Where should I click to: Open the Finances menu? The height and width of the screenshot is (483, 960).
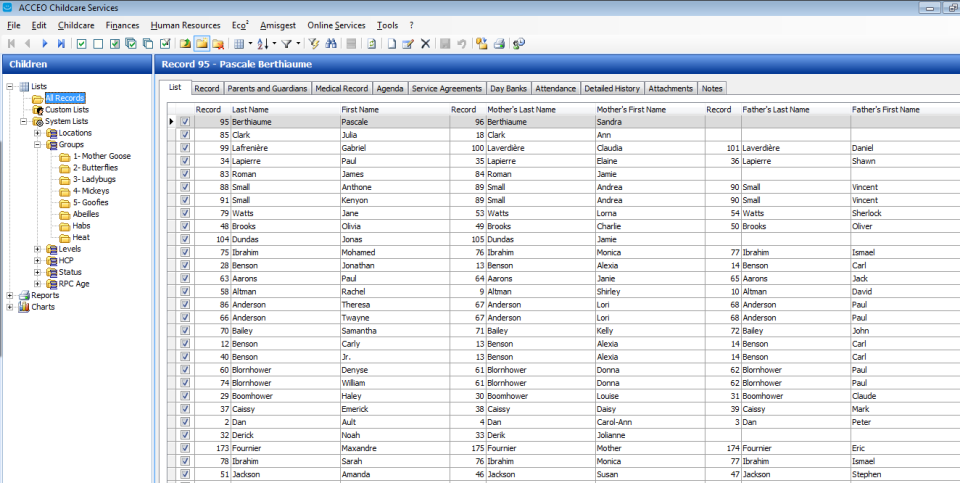122,25
